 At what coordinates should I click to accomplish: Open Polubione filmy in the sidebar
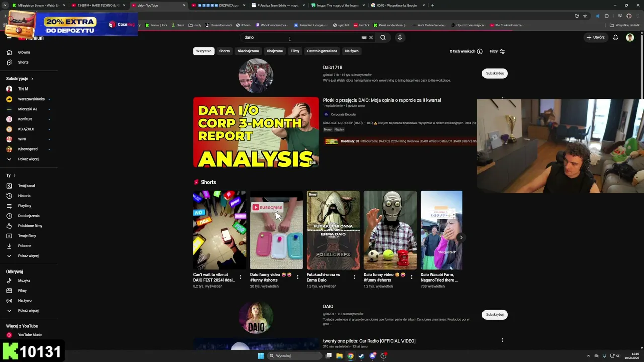[30, 226]
